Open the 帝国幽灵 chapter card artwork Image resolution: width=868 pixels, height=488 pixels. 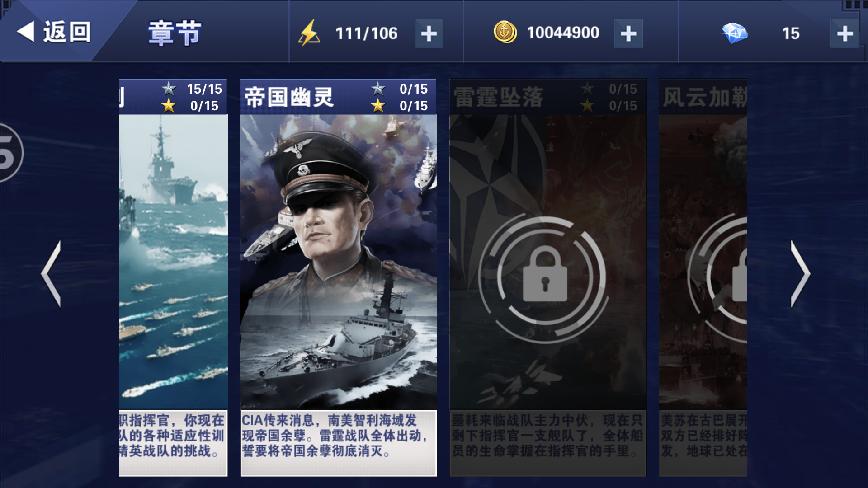click(338, 262)
